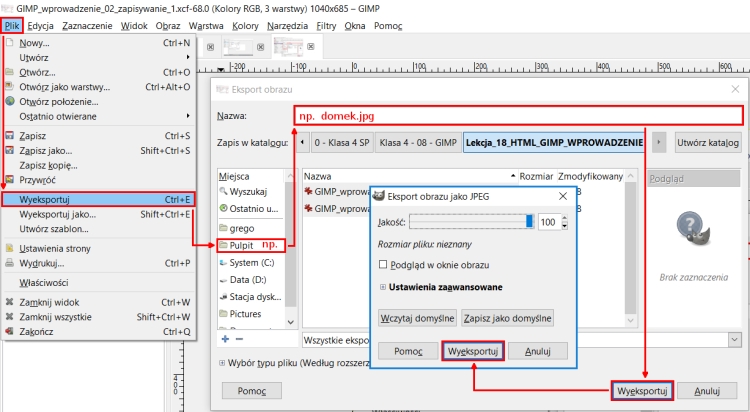Screen dimensions: 750x412
Task: Click the Zamknij widok X icon
Action: (9, 302)
